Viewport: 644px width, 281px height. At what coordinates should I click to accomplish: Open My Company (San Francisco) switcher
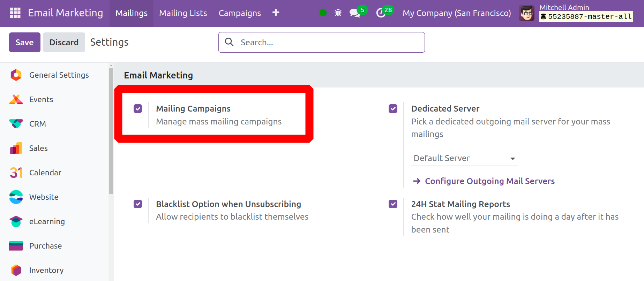pos(456,13)
